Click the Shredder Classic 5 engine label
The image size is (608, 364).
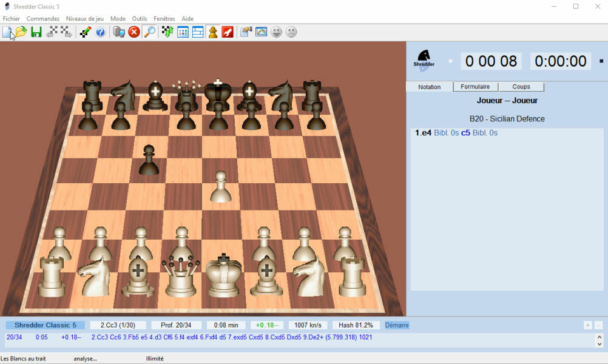click(x=46, y=325)
